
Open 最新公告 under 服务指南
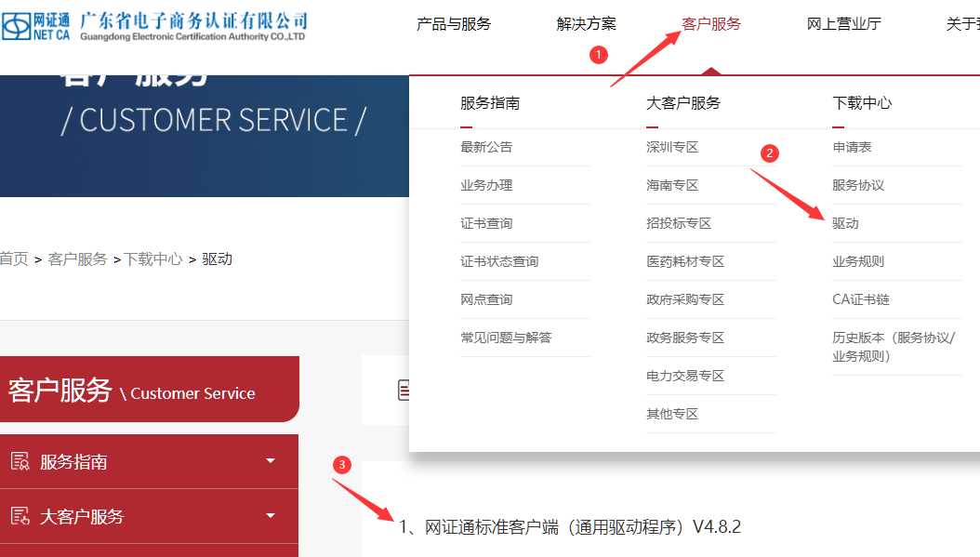486,147
